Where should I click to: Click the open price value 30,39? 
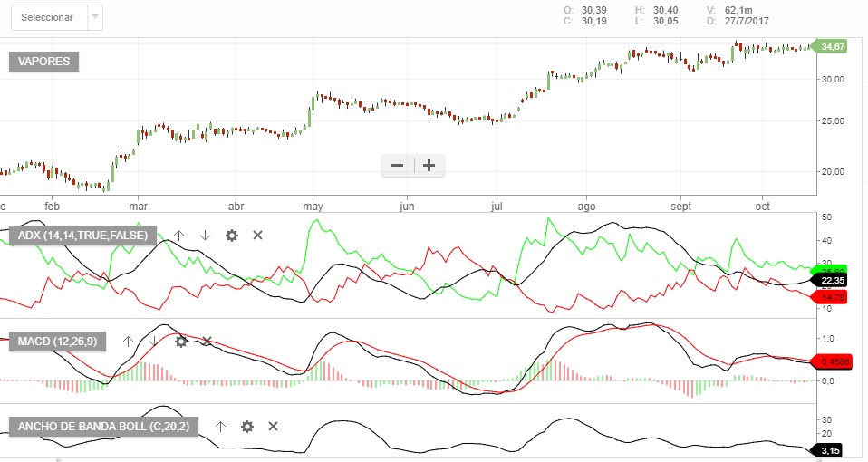tap(594, 11)
